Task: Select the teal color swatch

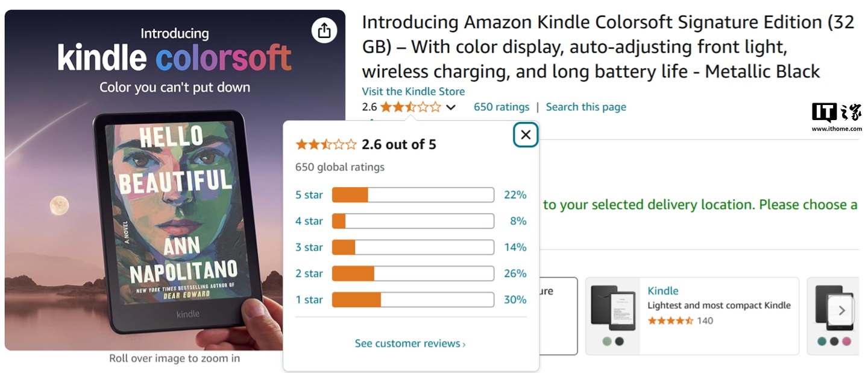Action: pos(821,341)
